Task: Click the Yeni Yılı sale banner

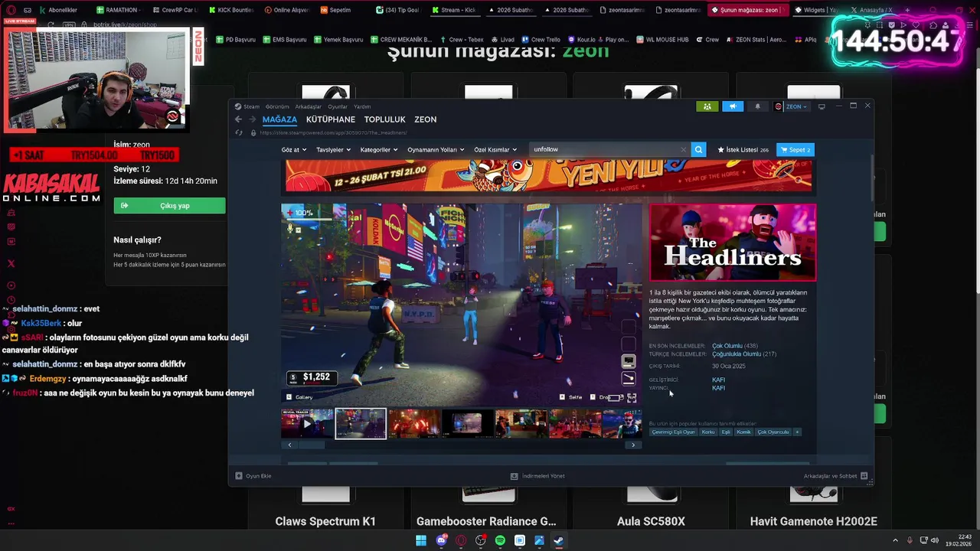Action: coord(548,176)
